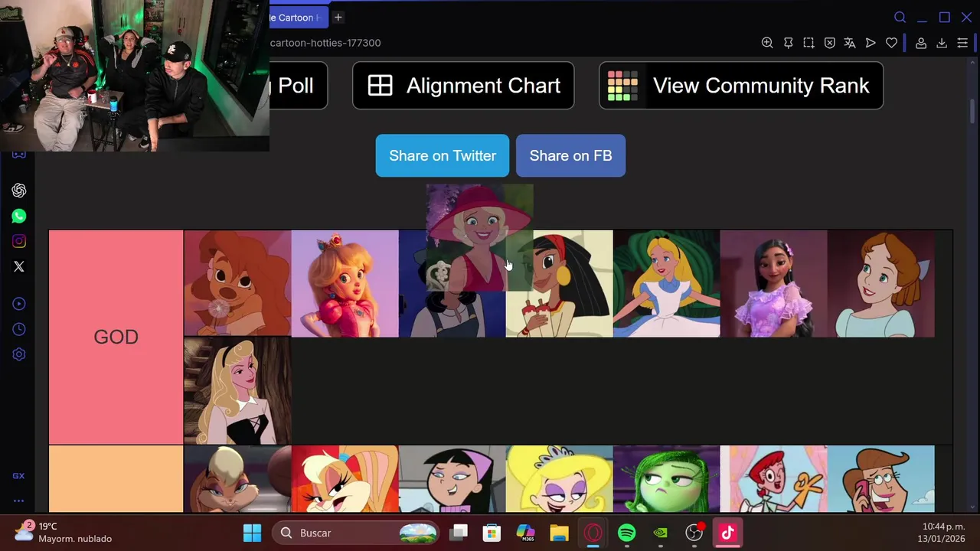This screenshot has height=551, width=980.
Task: Click the translate page icon
Action: click(x=850, y=43)
